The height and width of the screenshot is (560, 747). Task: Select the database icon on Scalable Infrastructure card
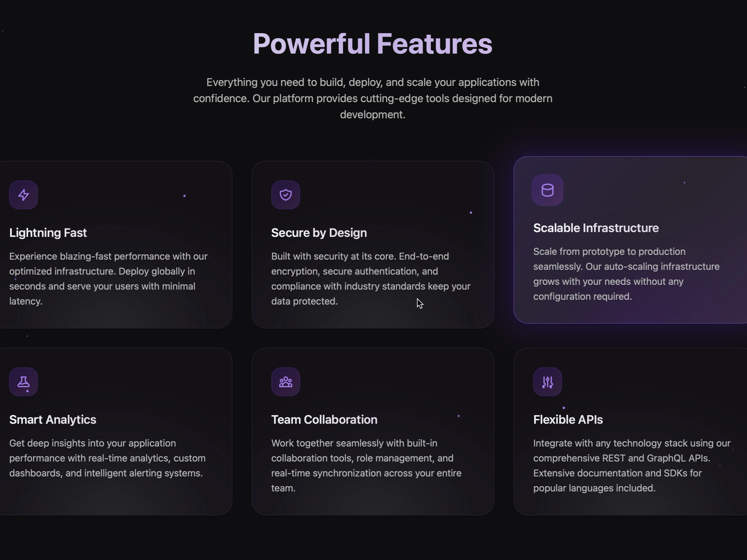(x=547, y=190)
